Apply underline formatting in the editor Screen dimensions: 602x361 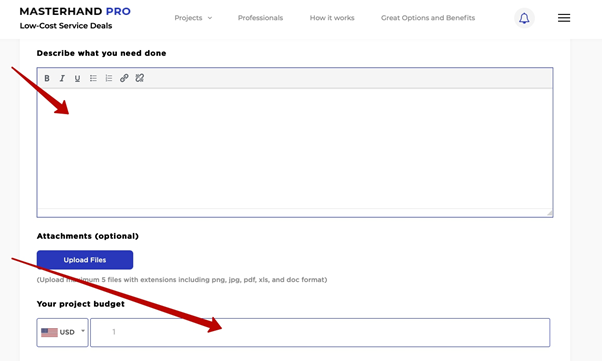coord(78,78)
